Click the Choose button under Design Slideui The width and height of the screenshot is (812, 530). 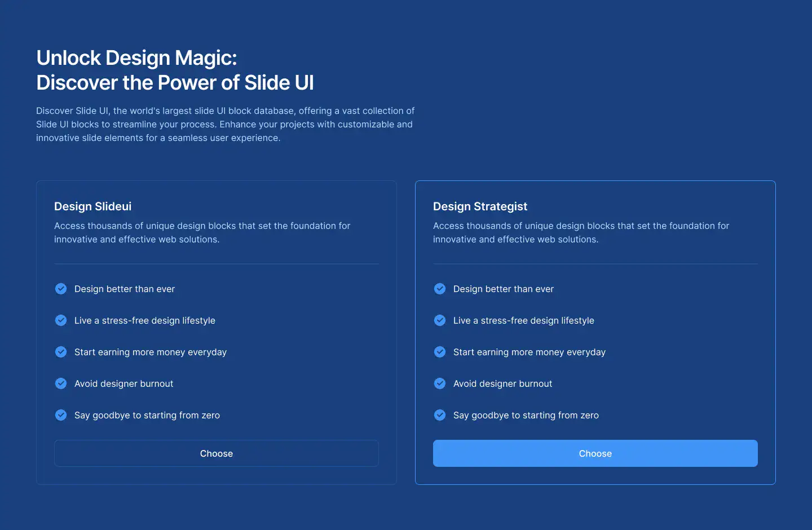(x=217, y=453)
